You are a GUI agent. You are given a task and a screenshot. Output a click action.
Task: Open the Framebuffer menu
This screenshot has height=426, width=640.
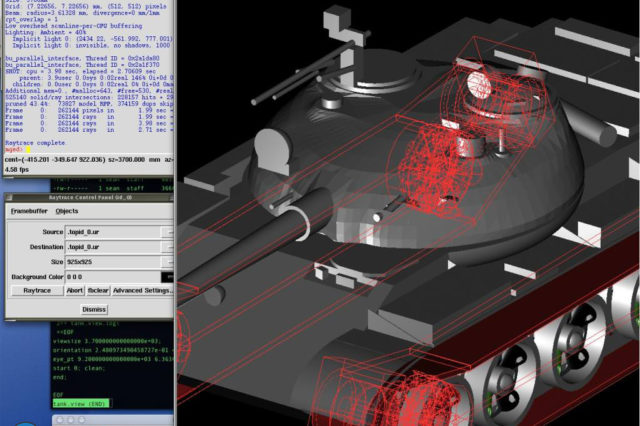(28, 212)
